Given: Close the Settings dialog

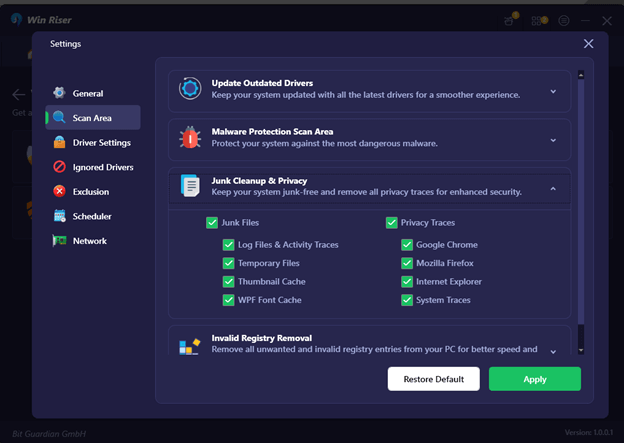Looking at the screenshot, I should pos(589,44).
